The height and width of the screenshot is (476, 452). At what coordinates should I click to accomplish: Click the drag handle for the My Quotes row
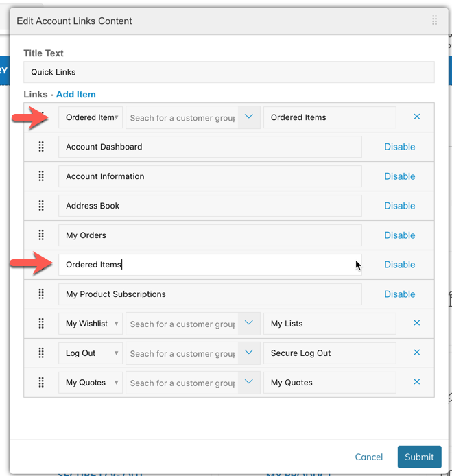(41, 382)
